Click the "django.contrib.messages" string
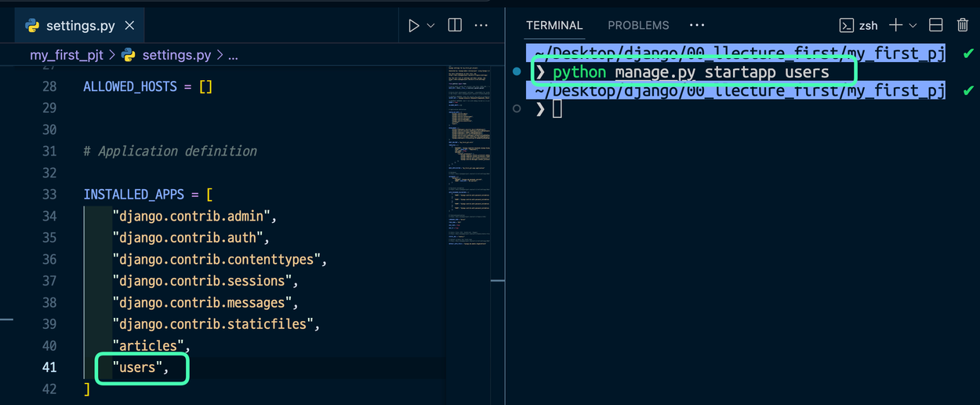Image resolution: width=980 pixels, height=405 pixels. 202,302
